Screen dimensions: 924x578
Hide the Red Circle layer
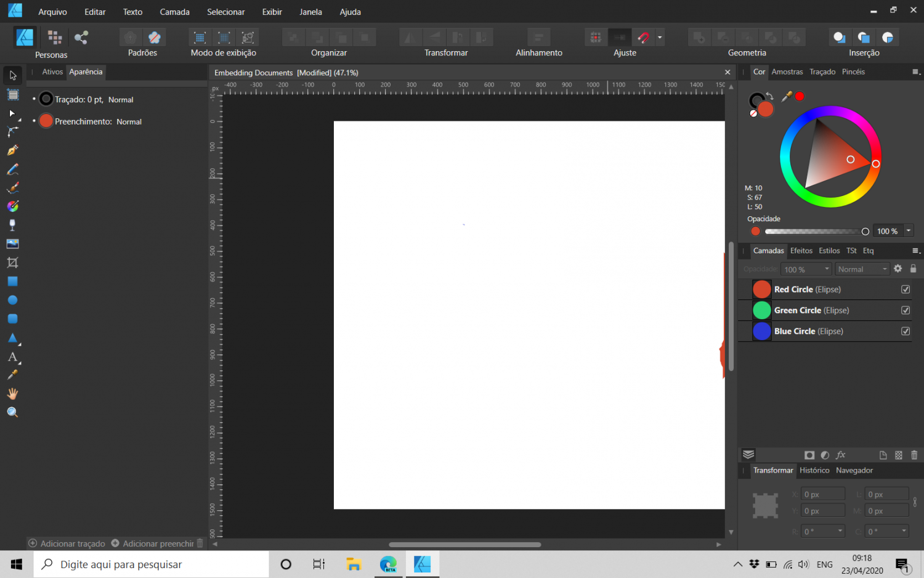(x=905, y=289)
